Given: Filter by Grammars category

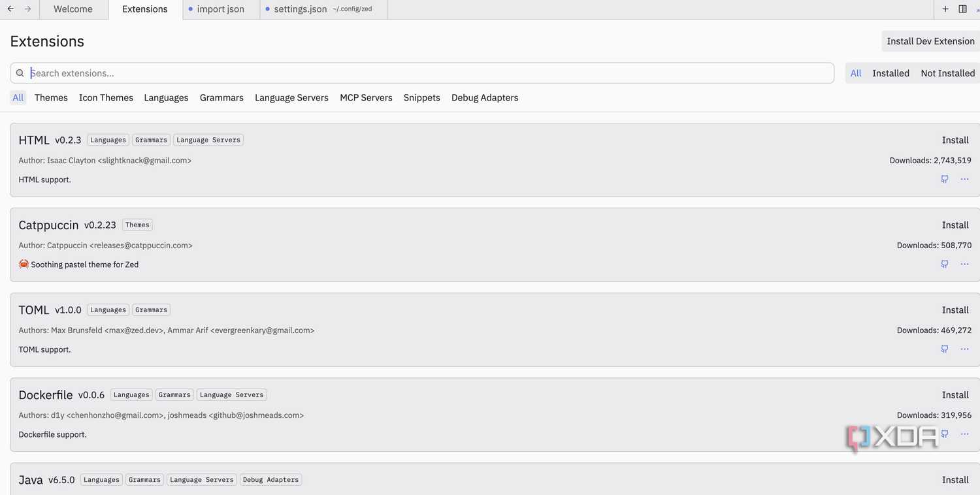Looking at the screenshot, I should point(221,97).
